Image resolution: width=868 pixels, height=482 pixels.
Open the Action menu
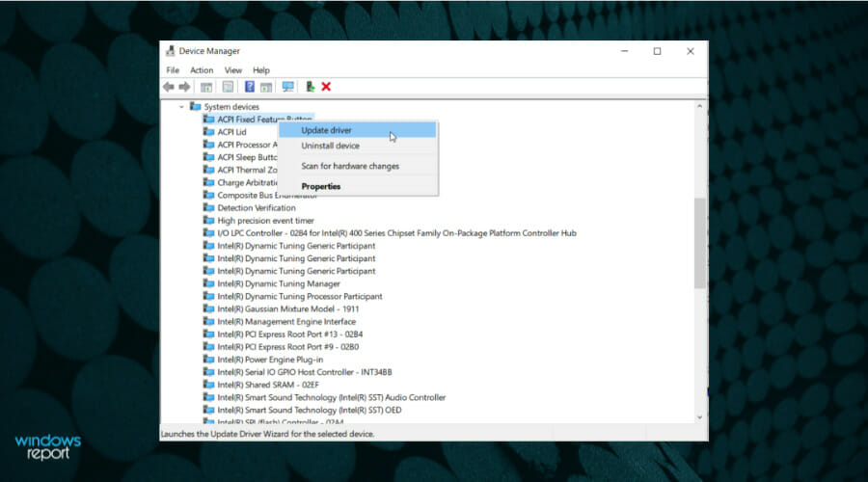(x=202, y=70)
